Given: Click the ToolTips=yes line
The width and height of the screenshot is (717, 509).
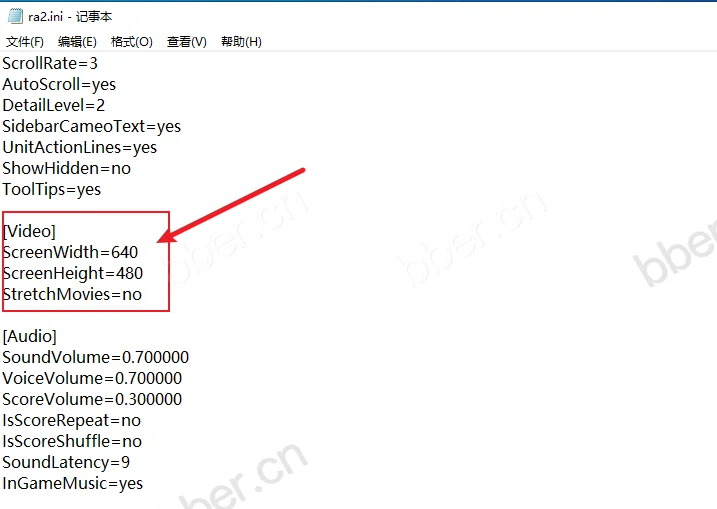Looking at the screenshot, I should point(51,189).
